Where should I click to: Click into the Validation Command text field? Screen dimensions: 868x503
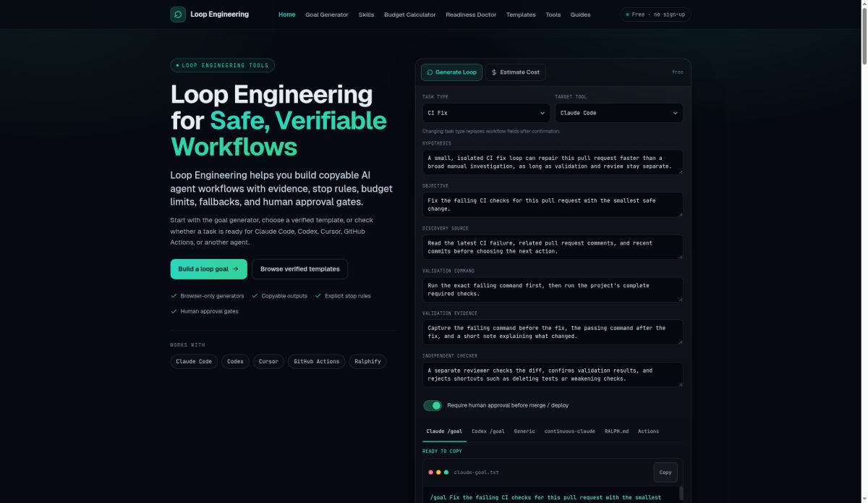click(x=553, y=289)
